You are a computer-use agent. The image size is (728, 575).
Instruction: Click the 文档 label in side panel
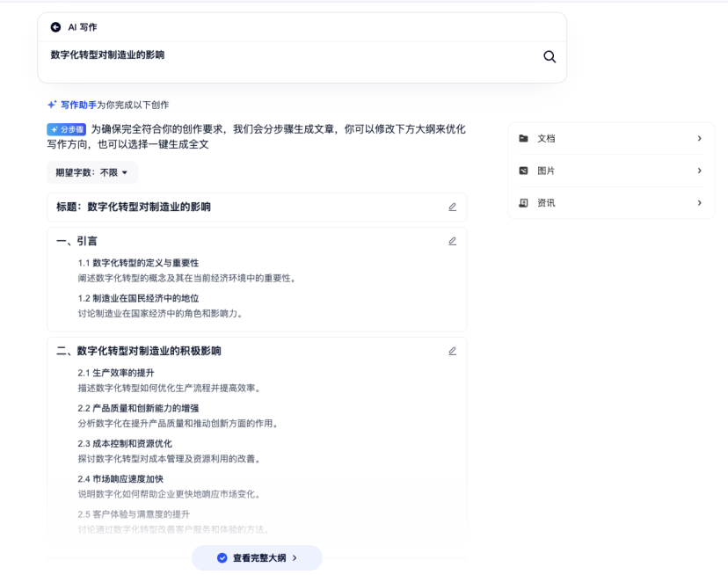(x=546, y=138)
